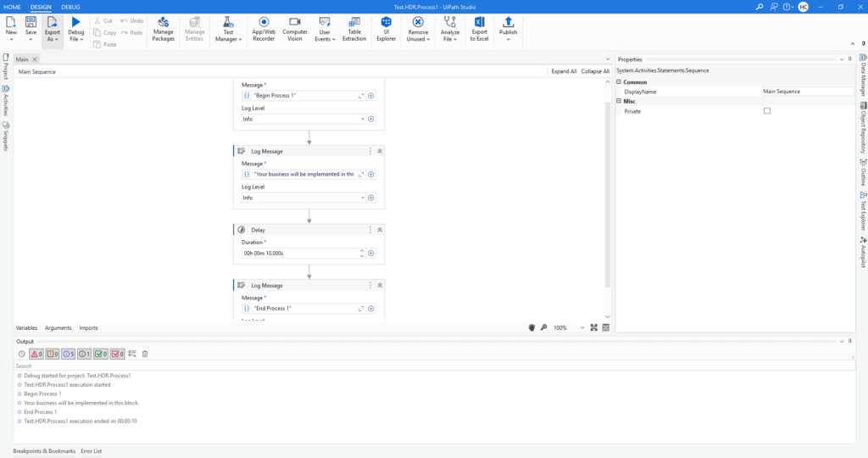Click Export to Excel icon
The height and width of the screenshot is (458, 868).
click(479, 28)
